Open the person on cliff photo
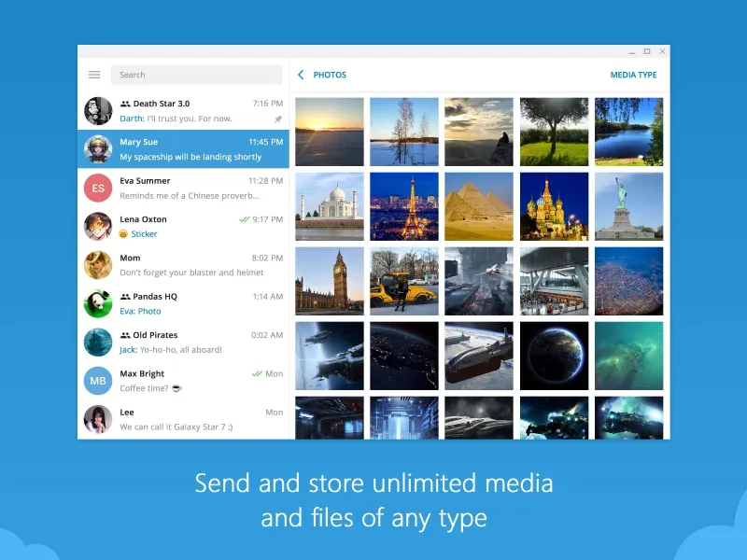The height and width of the screenshot is (560, 747). point(479,132)
